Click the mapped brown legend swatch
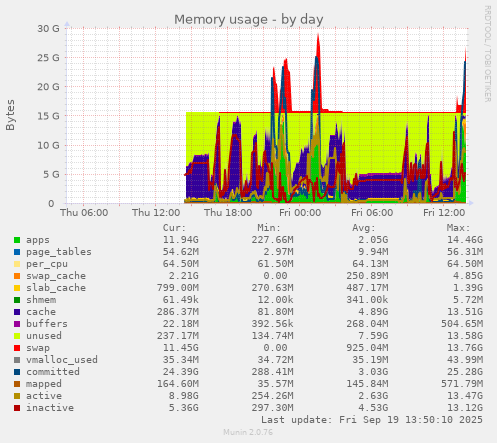The image size is (497, 443). [17, 384]
